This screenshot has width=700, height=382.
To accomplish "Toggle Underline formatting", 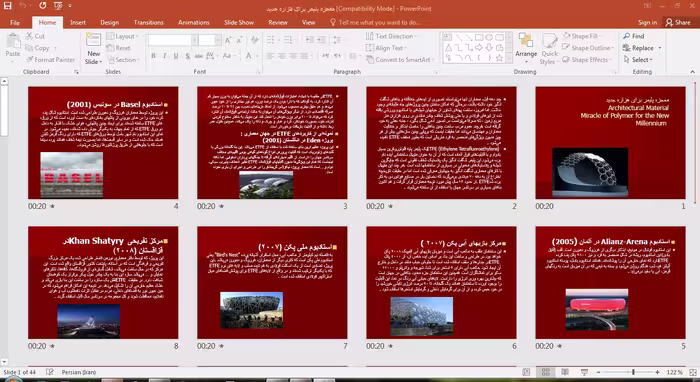I will [x=176, y=56].
